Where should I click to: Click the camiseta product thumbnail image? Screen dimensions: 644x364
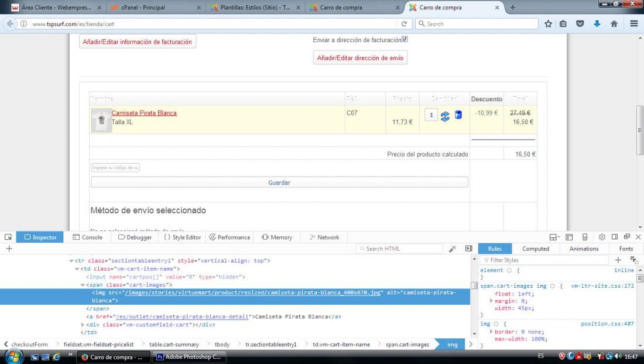[x=101, y=120]
